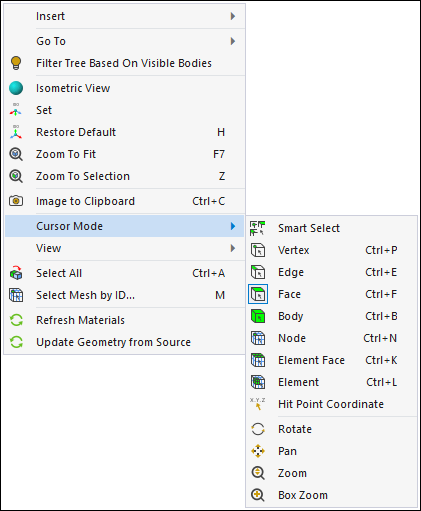
Task: Pick the Vertex cursor mode label
Action: (294, 250)
